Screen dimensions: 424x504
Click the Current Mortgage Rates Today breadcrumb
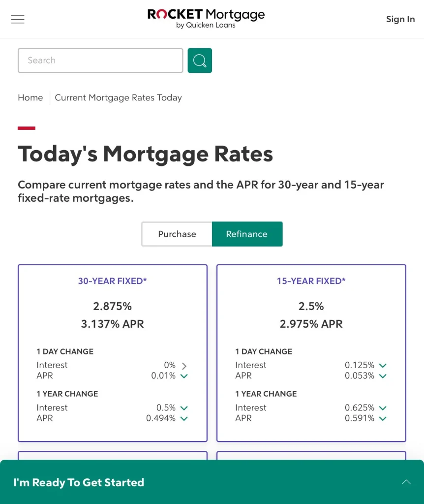(118, 97)
